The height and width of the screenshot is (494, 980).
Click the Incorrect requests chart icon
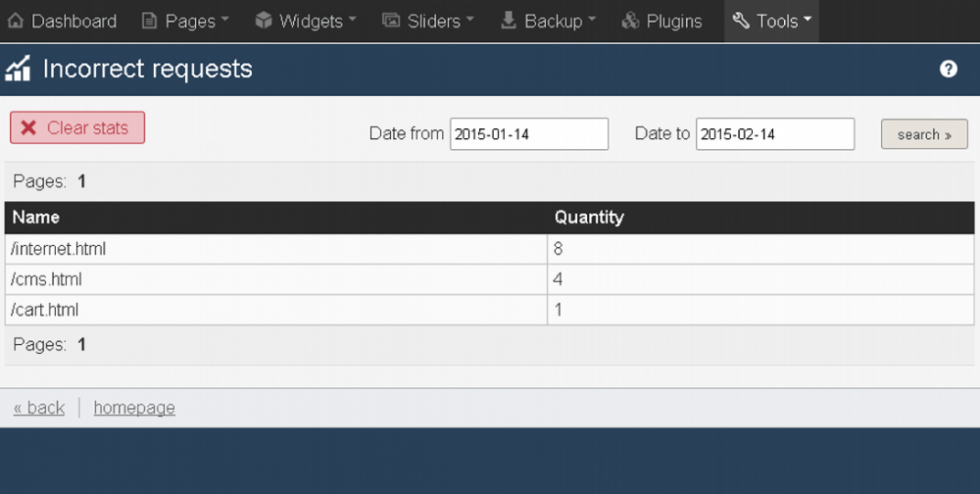coord(18,69)
